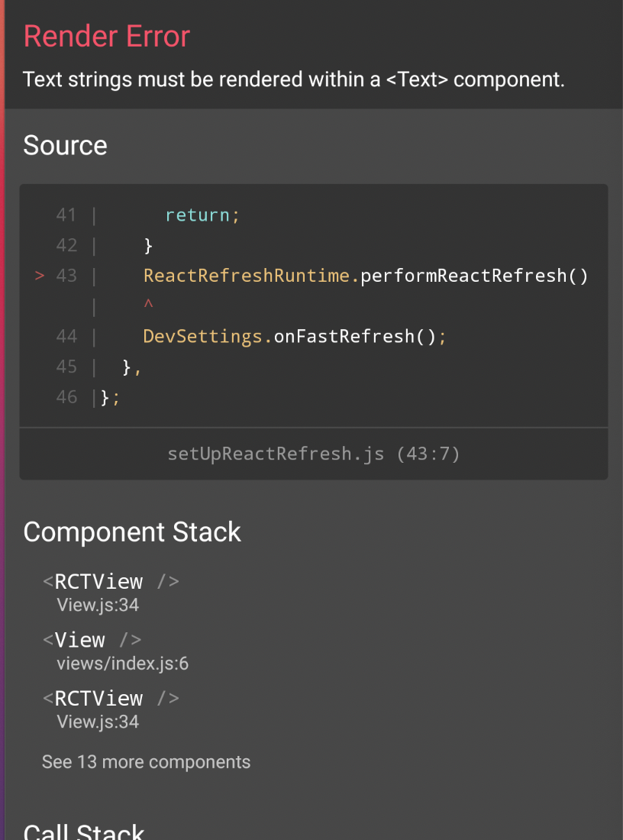This screenshot has width=623, height=840.
Task: Click the Call Stack section heading
Action: (84, 831)
